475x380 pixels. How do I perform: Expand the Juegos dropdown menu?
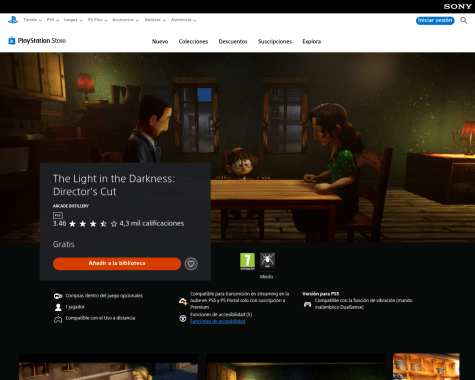click(x=73, y=20)
